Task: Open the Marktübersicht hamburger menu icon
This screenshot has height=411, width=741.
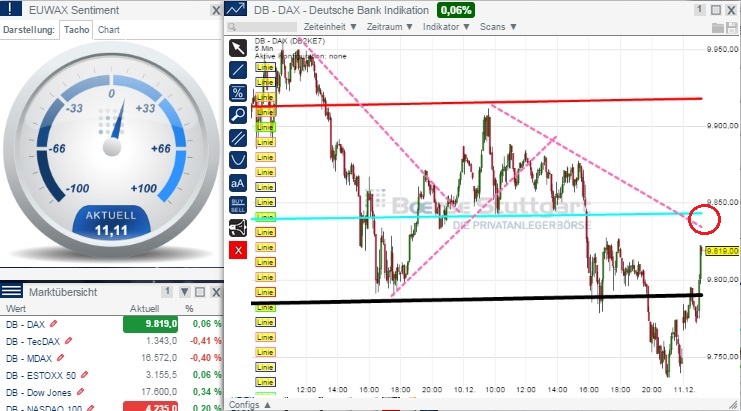Action: click(11, 291)
